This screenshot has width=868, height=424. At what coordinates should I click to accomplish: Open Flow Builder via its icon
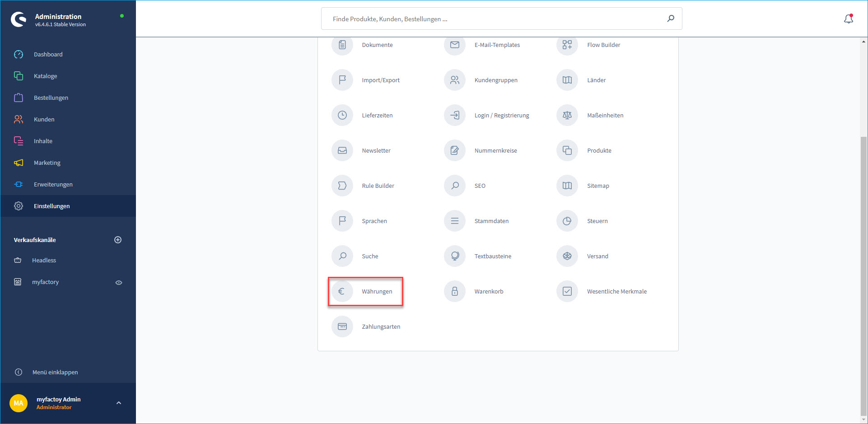click(567, 45)
